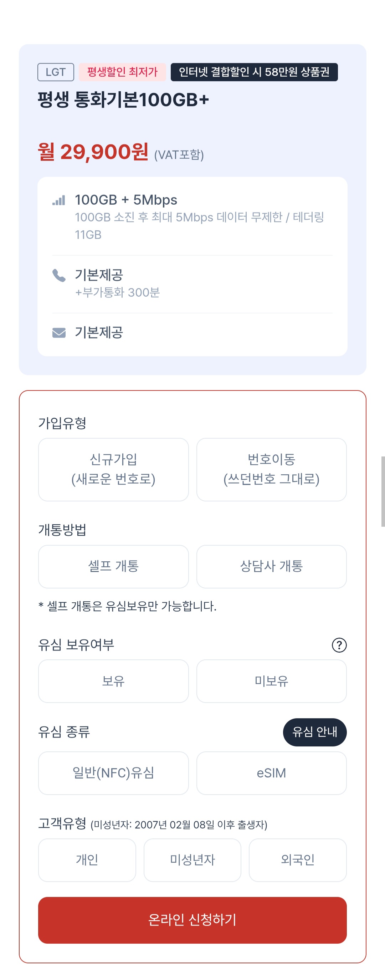Pick eSIM as USIM type
The image size is (385, 980).
click(x=271, y=773)
